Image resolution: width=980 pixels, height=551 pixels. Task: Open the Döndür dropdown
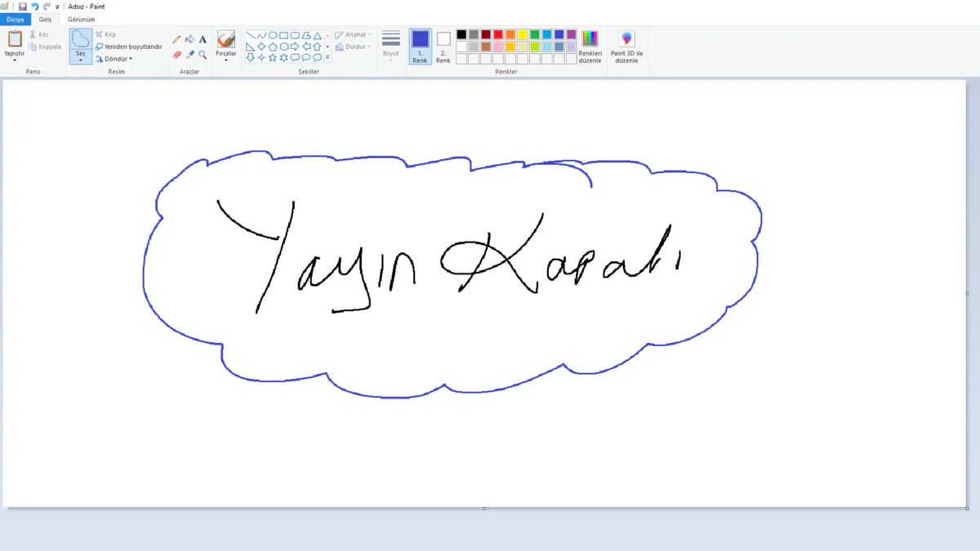coord(114,59)
